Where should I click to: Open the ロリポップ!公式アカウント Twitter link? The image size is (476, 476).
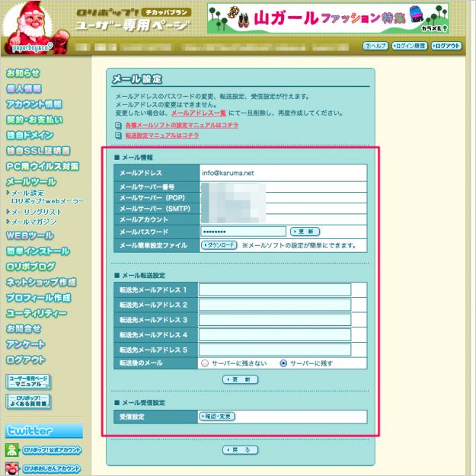click(52, 450)
